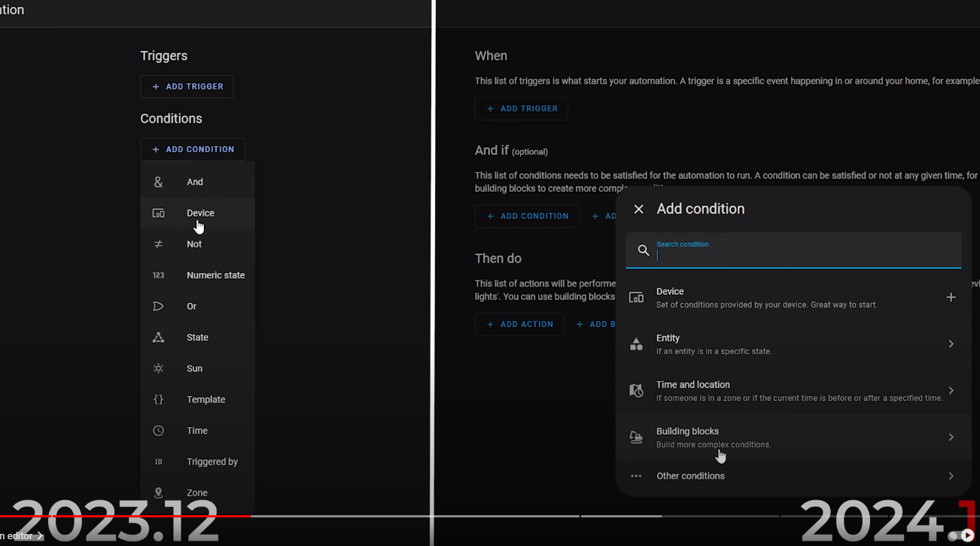Click the Building blocks icon in dialog
This screenshot has height=546, width=980.
click(x=636, y=437)
